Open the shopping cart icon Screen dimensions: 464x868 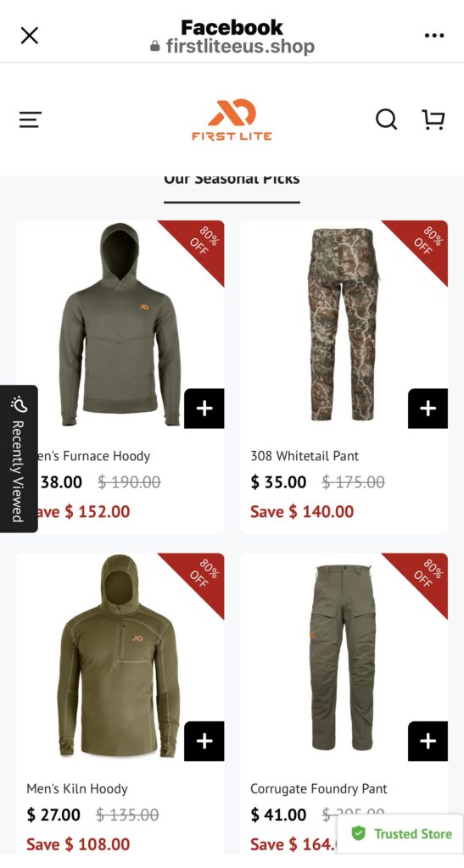coord(433,120)
